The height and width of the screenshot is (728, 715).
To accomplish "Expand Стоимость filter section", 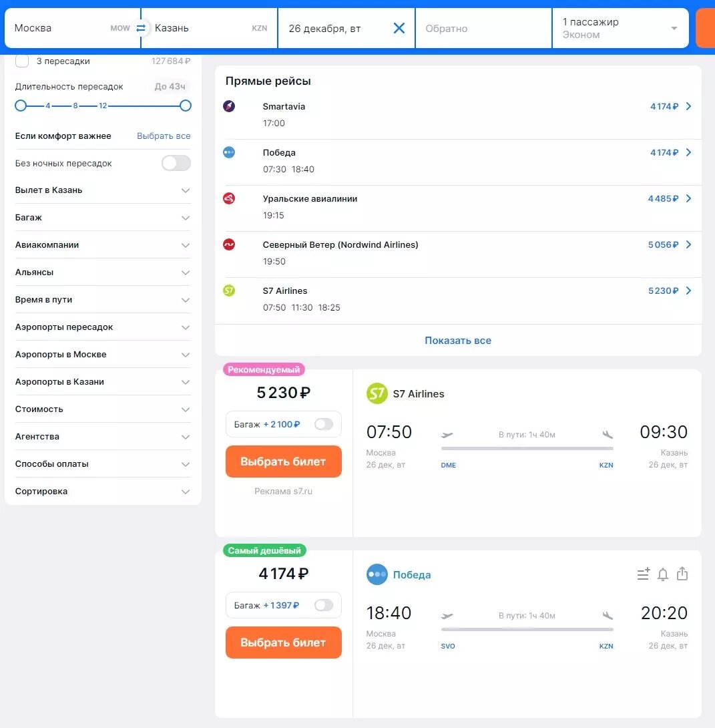I will click(x=103, y=409).
